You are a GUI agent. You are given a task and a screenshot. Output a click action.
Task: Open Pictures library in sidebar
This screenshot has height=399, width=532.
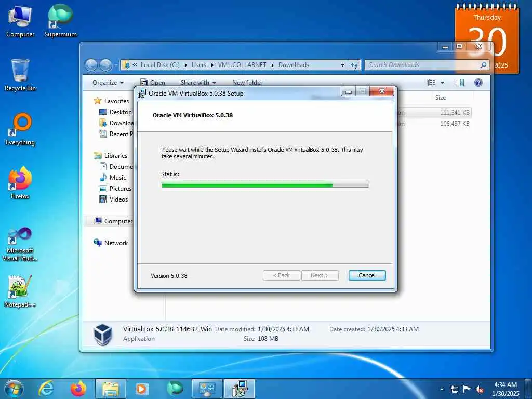point(115,188)
